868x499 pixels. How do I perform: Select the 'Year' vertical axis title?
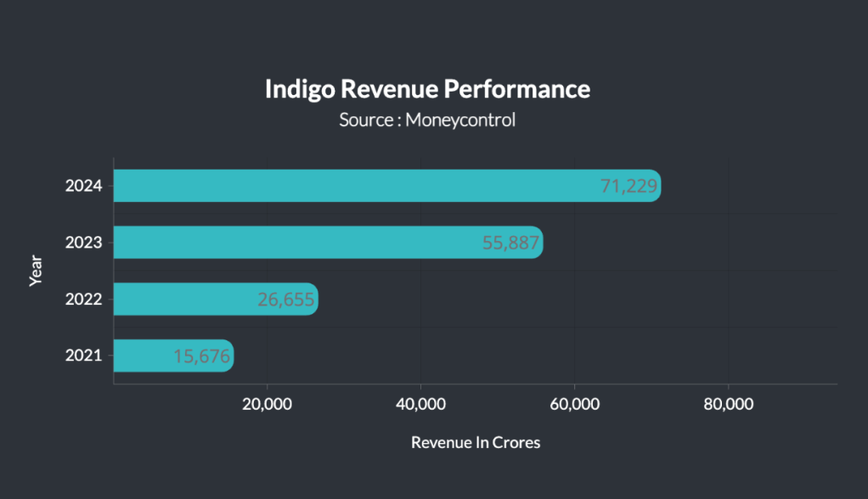tap(36, 272)
